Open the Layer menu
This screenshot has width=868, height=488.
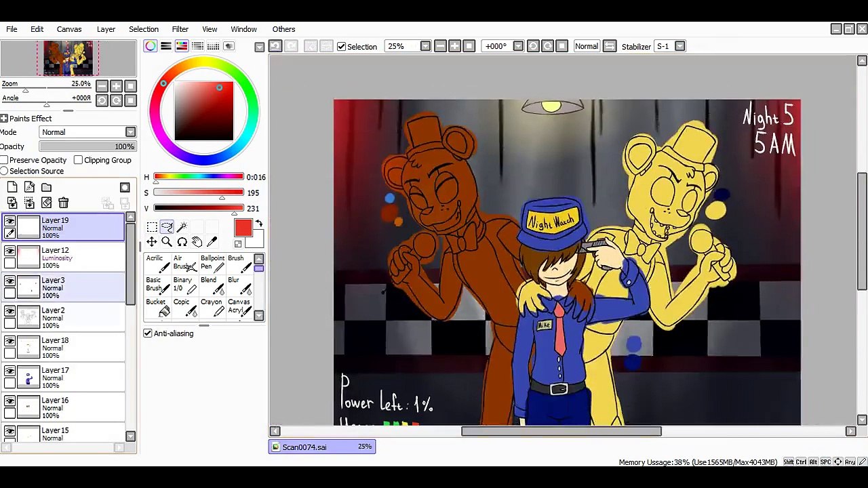(106, 29)
